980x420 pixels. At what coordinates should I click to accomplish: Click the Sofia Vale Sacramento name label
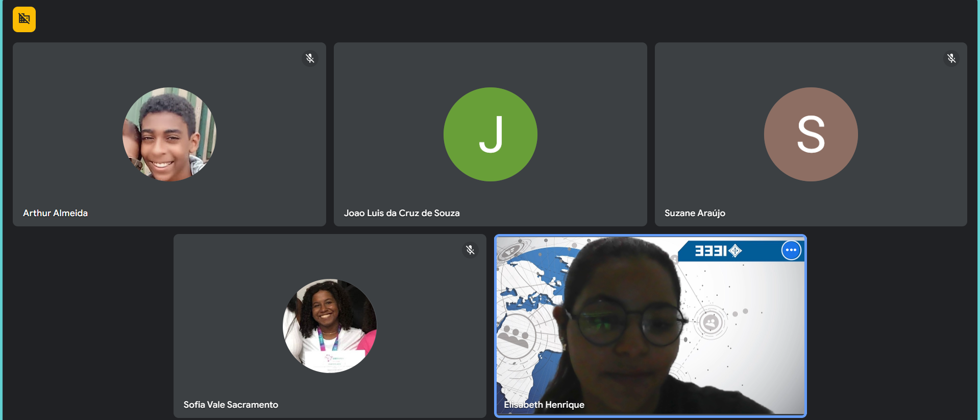tap(231, 405)
